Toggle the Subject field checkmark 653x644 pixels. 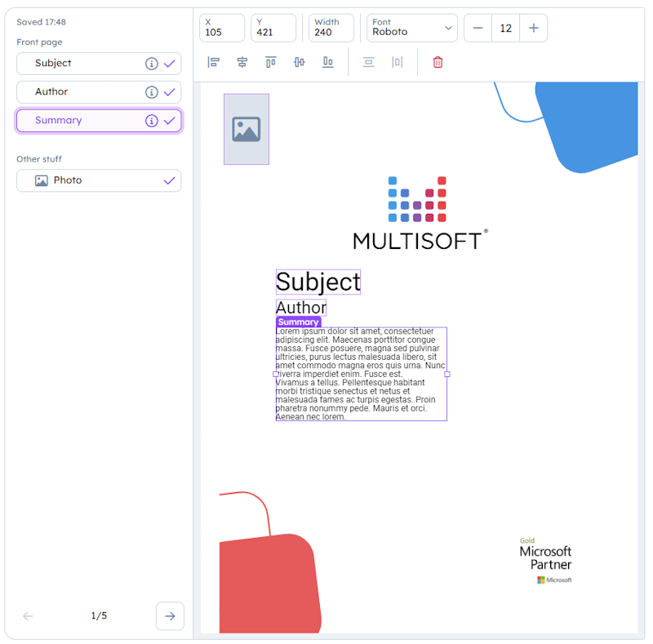click(170, 64)
